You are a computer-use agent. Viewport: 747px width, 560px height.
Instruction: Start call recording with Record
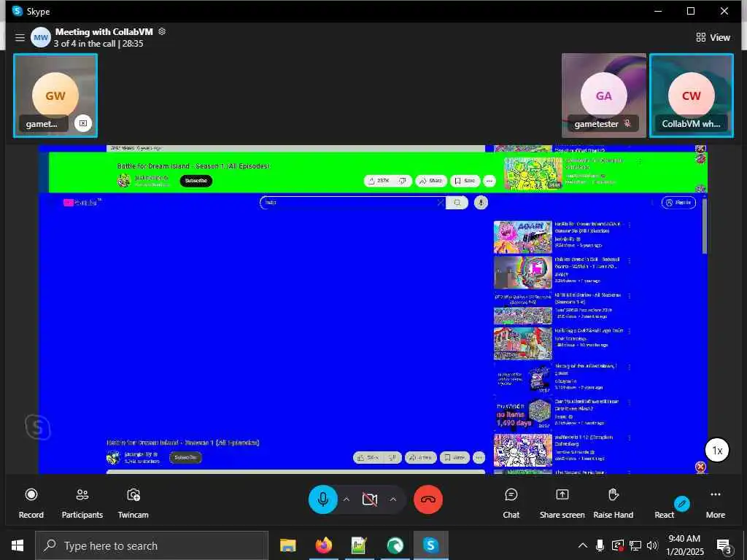[x=31, y=503]
